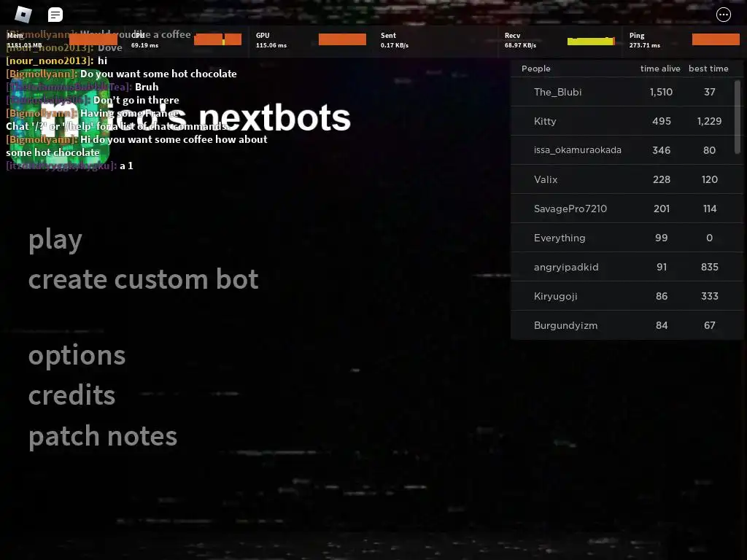Image resolution: width=747 pixels, height=560 pixels.
Task: Select player Kitty in leaderboard
Action: [x=627, y=121]
